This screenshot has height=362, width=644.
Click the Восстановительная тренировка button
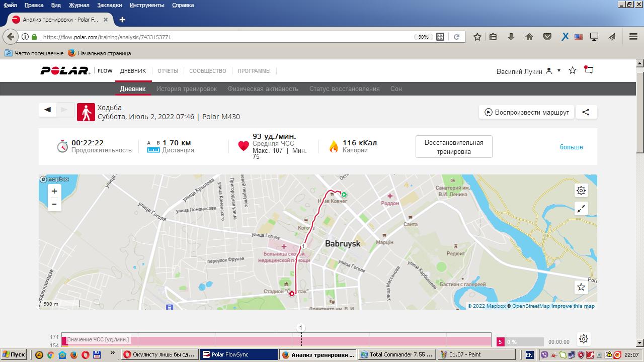pyautogui.click(x=453, y=147)
